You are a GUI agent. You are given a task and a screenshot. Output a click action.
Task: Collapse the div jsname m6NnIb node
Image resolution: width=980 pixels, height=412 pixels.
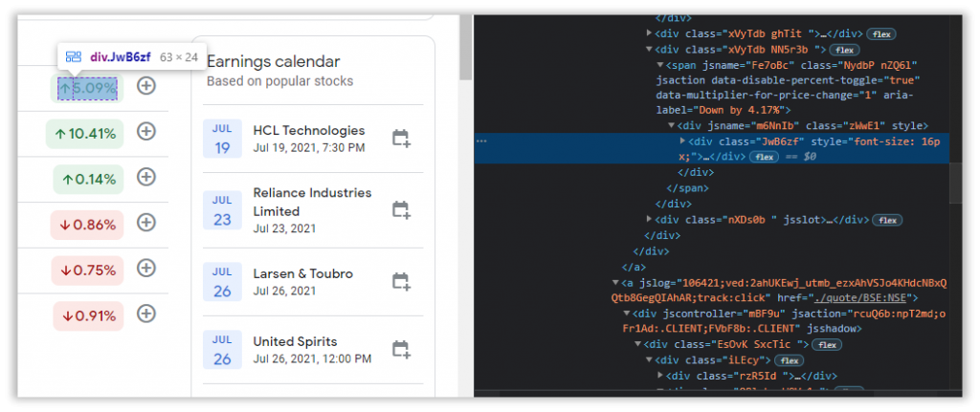click(x=672, y=126)
